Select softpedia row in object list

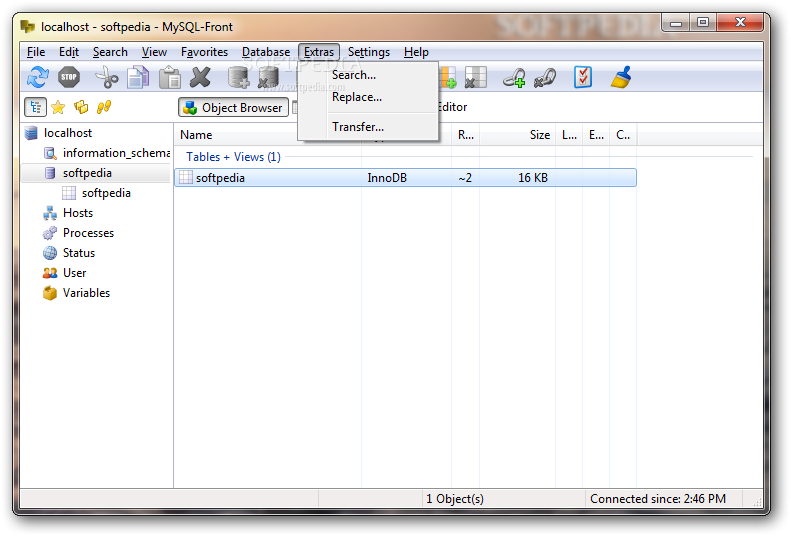point(406,177)
